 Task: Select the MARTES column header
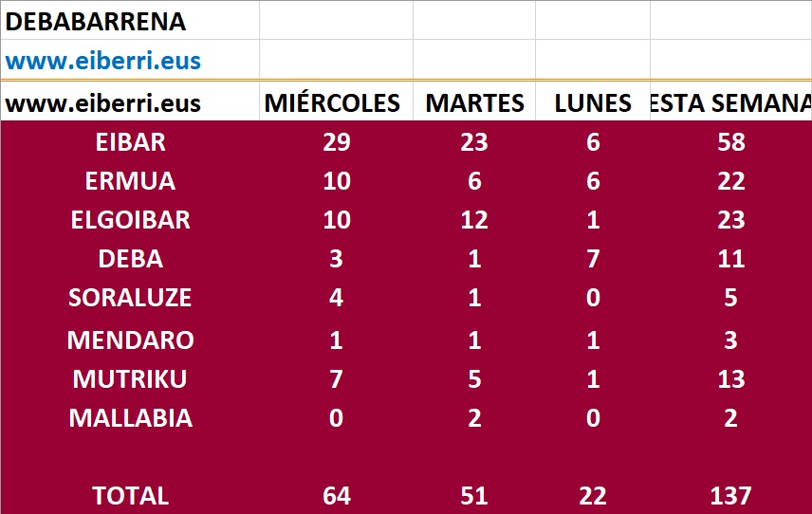click(x=474, y=103)
